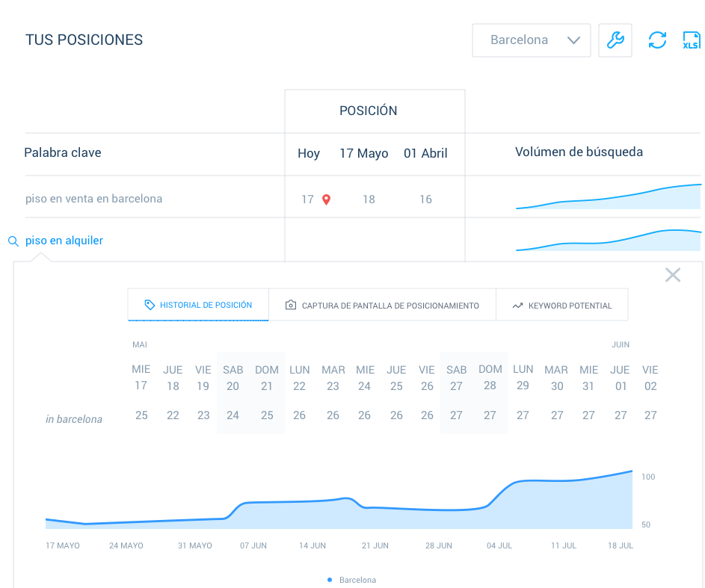Toggle the Barcelona legend item in chart
The image size is (705, 588).
click(x=352, y=580)
